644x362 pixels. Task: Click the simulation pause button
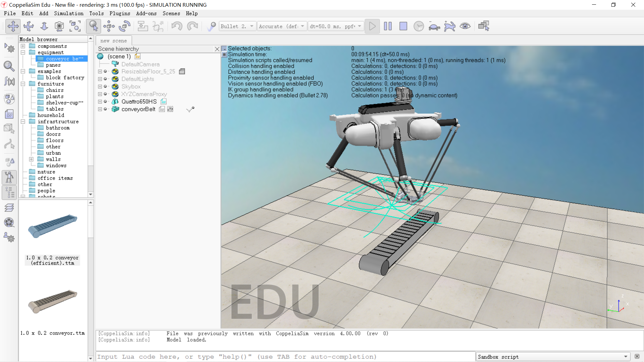click(387, 26)
